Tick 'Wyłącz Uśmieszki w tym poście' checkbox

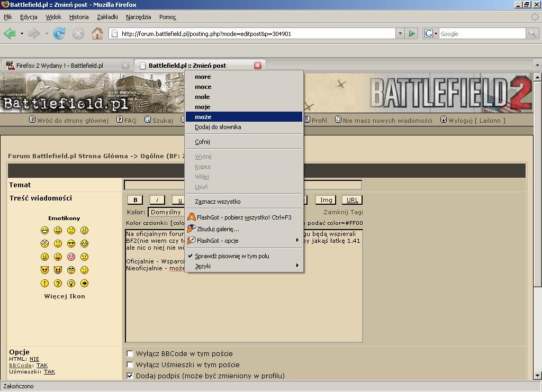130,365
